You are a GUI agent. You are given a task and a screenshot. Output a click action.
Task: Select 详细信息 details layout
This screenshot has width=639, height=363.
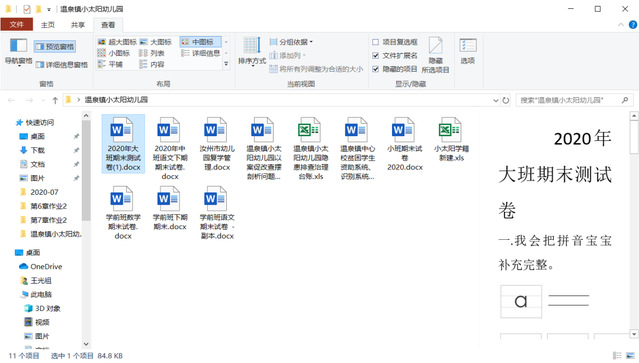(x=200, y=53)
